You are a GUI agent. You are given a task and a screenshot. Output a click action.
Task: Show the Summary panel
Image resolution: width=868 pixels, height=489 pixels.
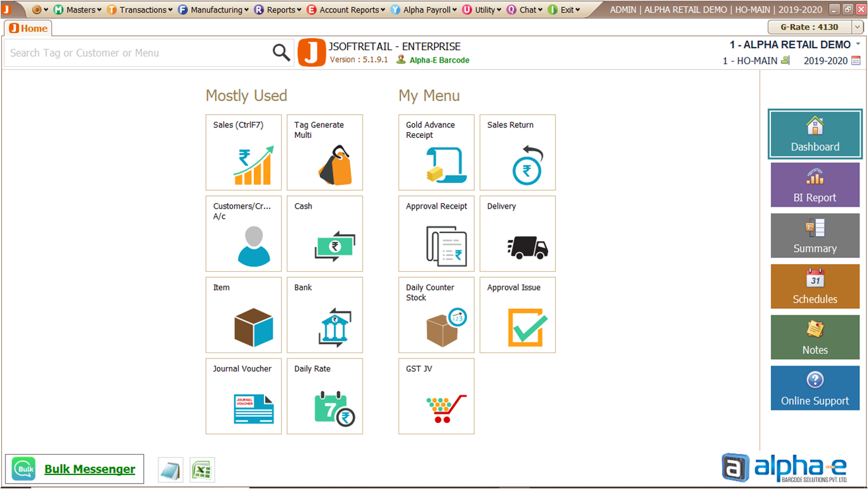815,236
